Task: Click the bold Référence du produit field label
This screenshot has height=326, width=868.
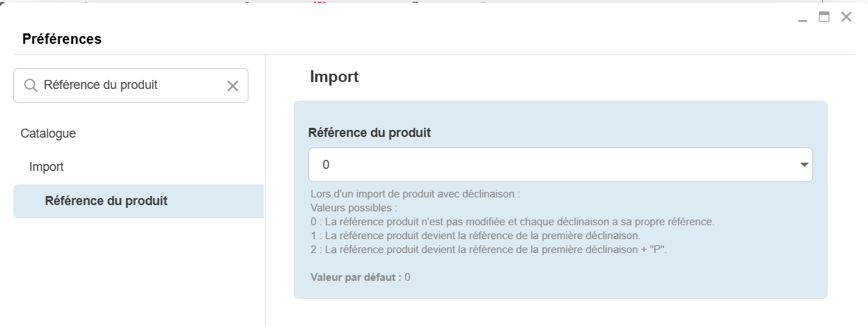Action: pos(370,132)
